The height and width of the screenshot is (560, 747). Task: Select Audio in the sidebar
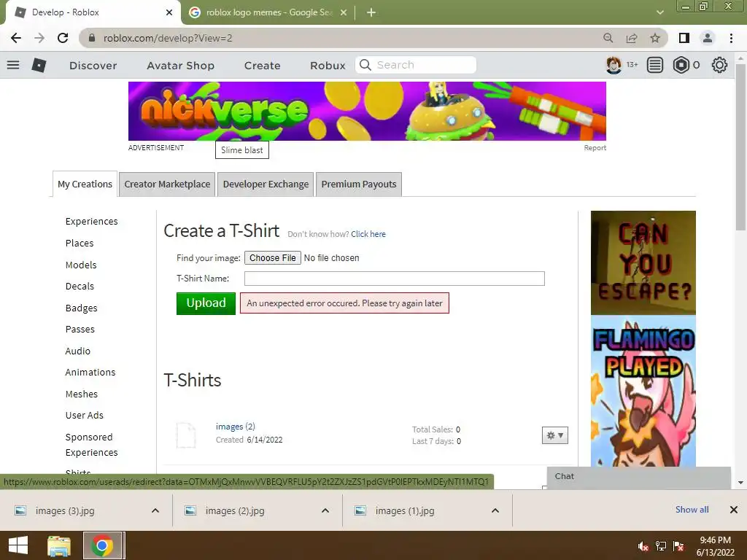click(x=77, y=351)
